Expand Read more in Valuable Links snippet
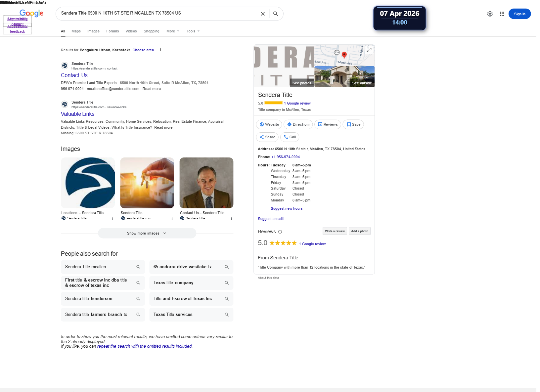 (163, 127)
